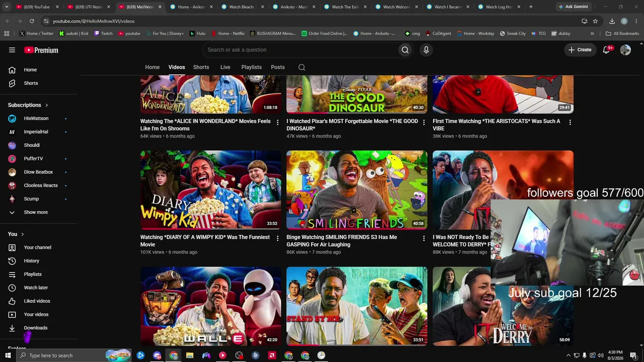644x362 pixels.
Task: Open options menu for Smiling Friends video
Action: tap(424, 238)
